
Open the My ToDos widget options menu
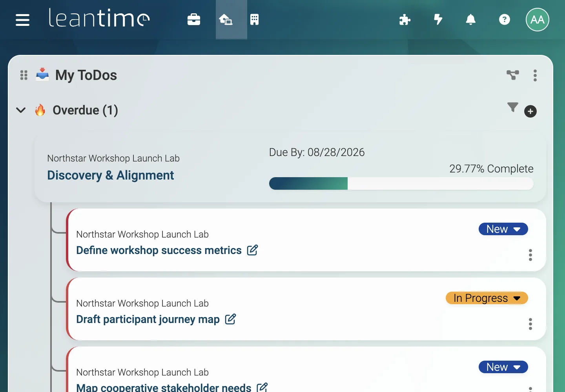tap(535, 75)
